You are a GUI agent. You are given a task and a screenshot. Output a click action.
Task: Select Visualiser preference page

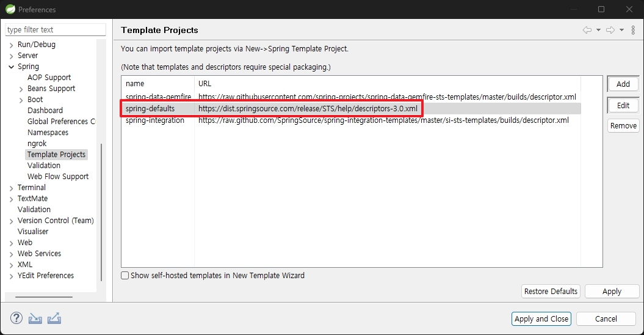[x=33, y=231]
